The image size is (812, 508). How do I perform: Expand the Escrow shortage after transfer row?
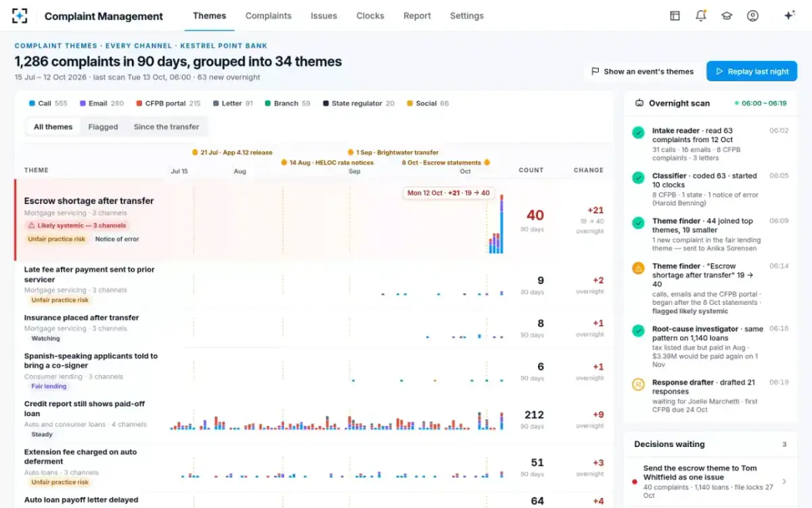pos(314,220)
